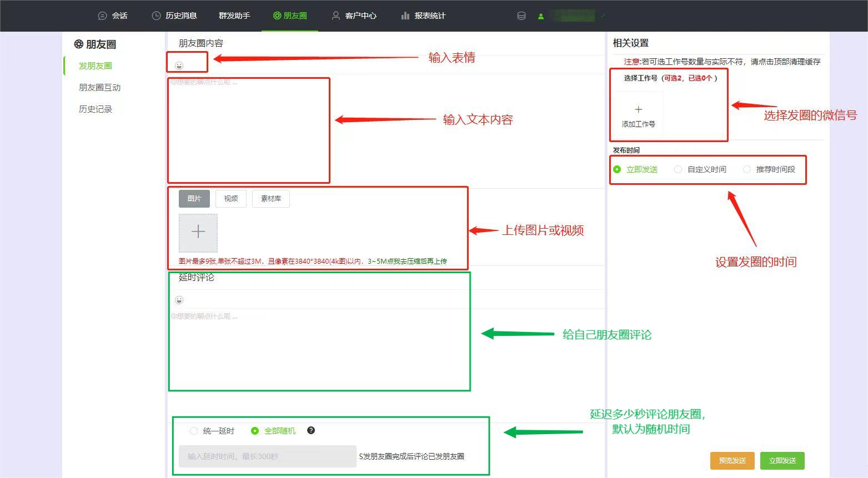Click plus icon to upload an image

[198, 232]
